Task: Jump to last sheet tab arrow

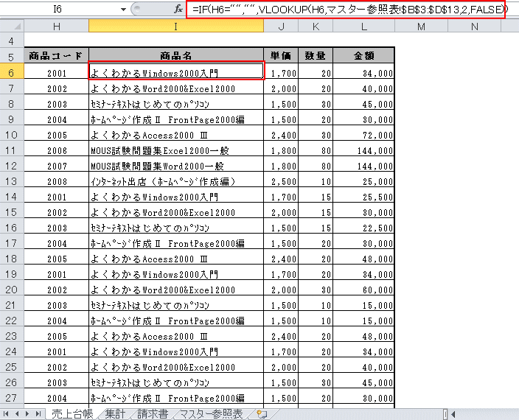Action: (x=38, y=414)
